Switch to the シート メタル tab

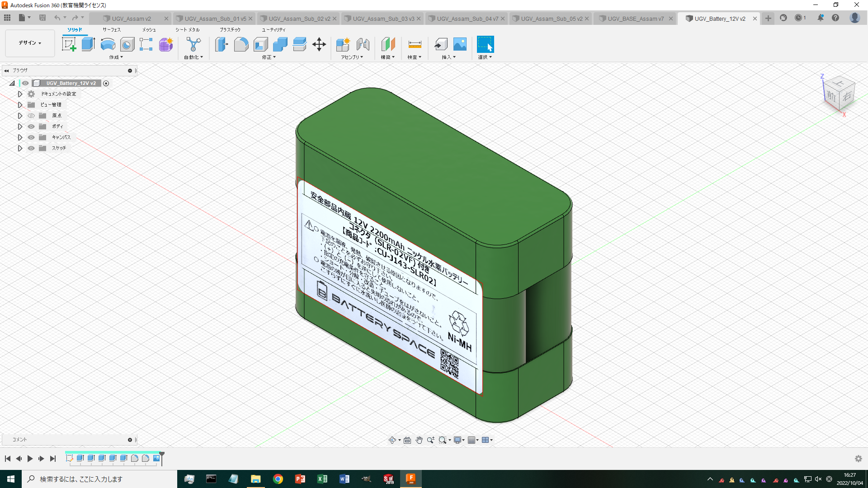click(x=188, y=30)
